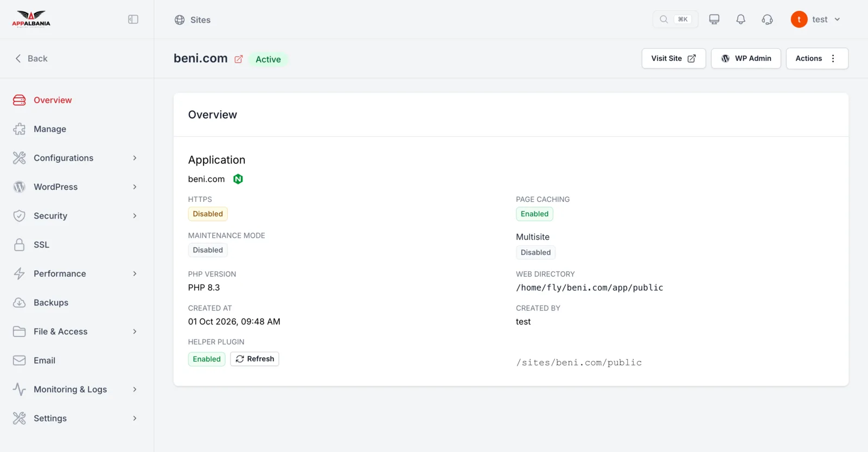The image size is (868, 452).
Task: Open the search box
Action: [x=675, y=20]
